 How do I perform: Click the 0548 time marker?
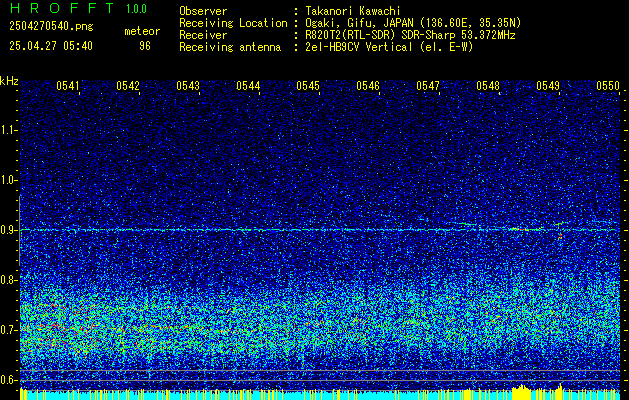488,85
